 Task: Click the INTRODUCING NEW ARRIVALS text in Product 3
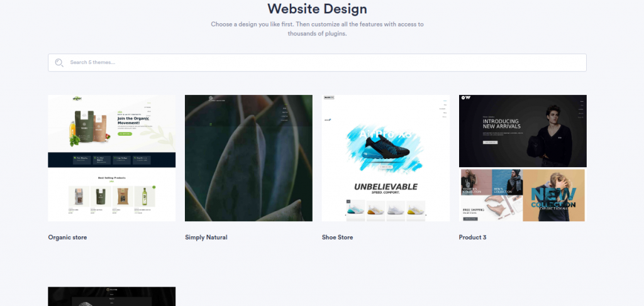(501, 124)
